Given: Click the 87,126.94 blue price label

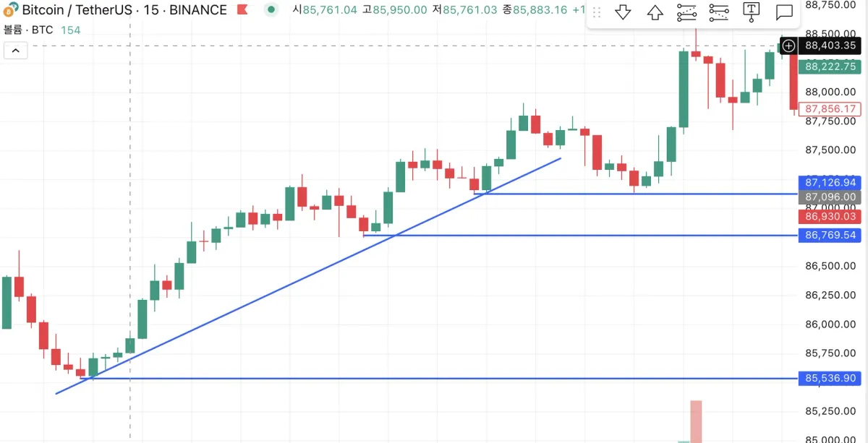Looking at the screenshot, I should click(x=830, y=183).
